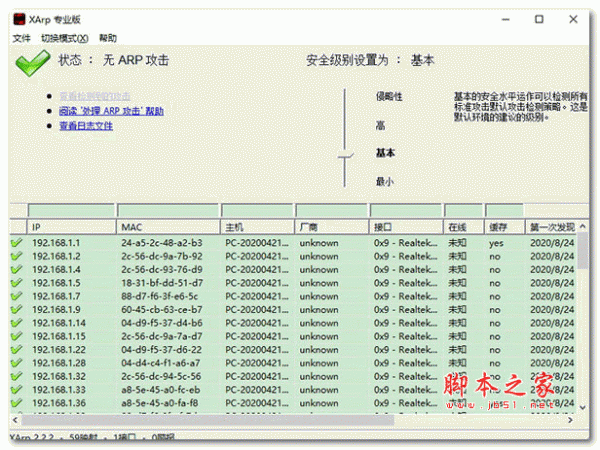
Task: Click the filter field above MAC column
Action: click(166, 211)
